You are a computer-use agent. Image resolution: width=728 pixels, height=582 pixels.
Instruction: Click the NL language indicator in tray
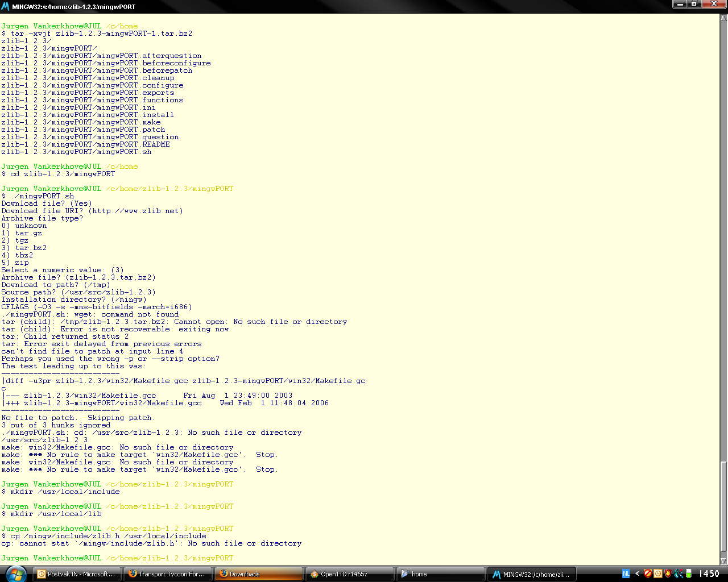pos(626,574)
